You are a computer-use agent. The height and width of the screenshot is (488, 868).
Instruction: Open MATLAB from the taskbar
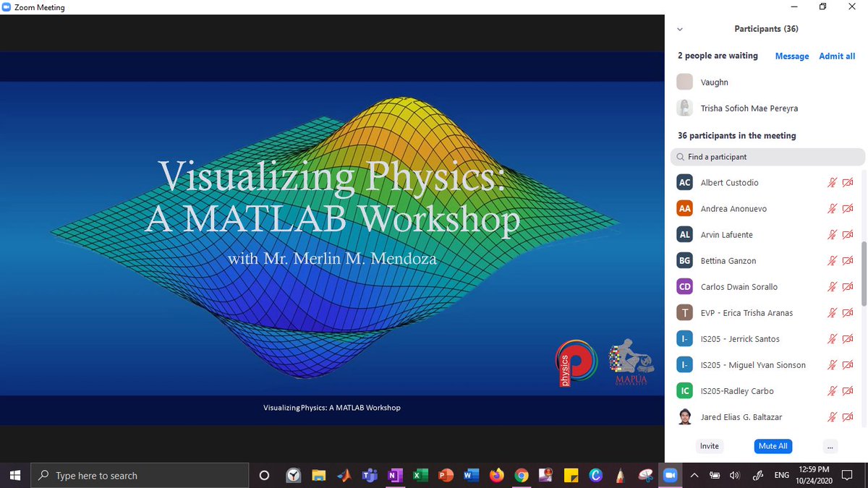tap(344, 475)
